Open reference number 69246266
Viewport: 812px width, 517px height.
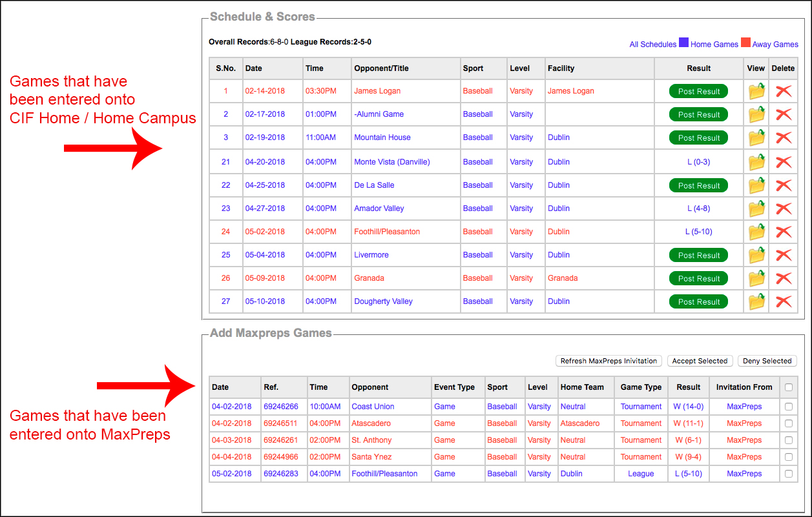(281, 407)
